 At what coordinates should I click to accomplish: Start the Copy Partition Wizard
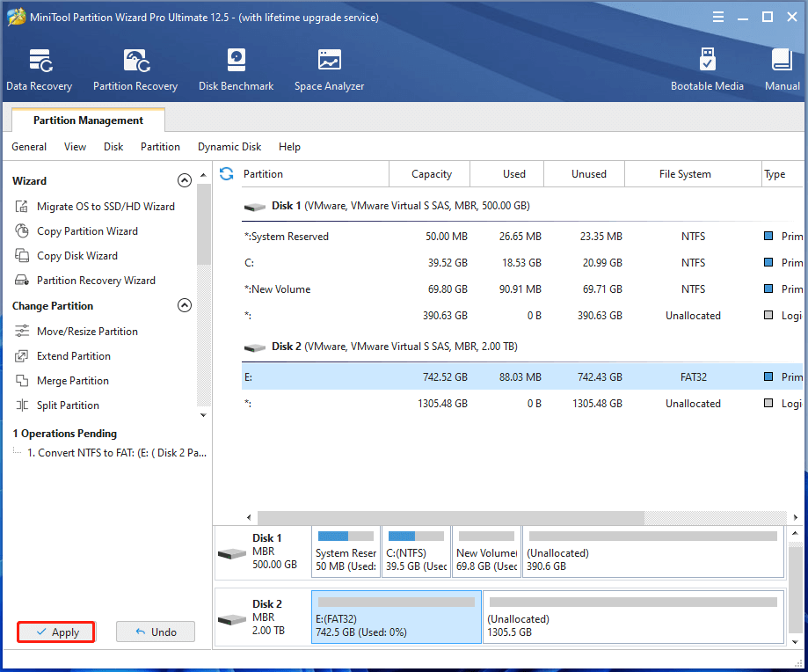[87, 230]
